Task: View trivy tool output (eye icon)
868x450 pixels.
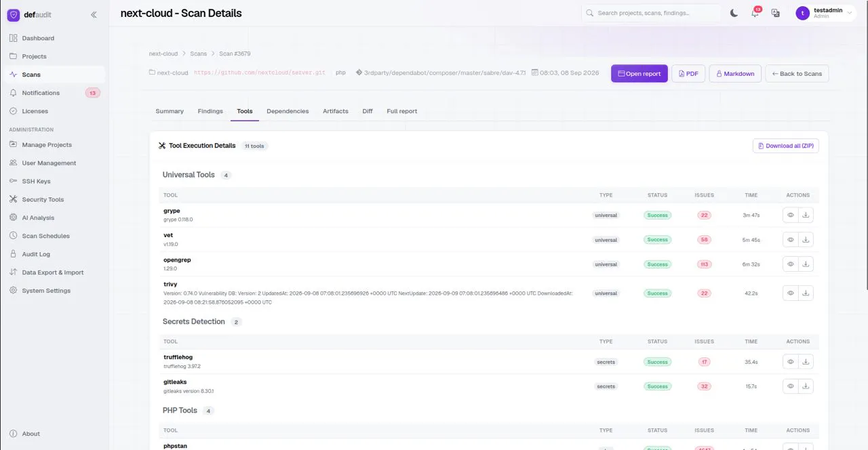Action: (x=791, y=293)
